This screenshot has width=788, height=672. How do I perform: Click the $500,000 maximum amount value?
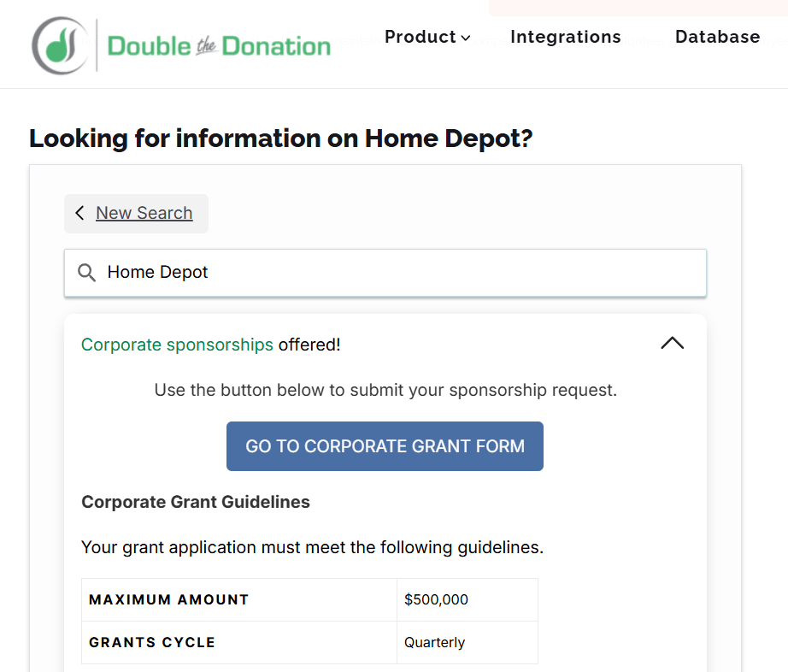436,599
